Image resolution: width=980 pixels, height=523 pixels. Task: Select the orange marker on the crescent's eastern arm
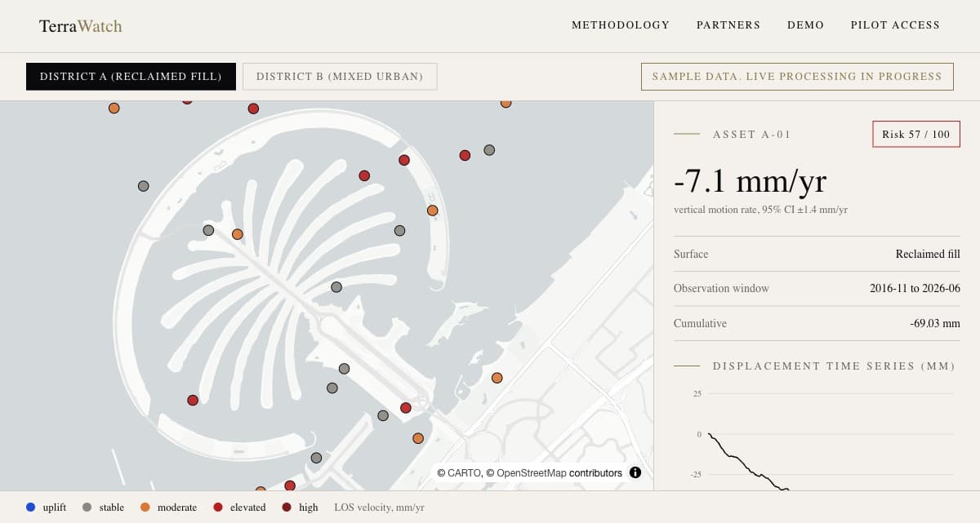(433, 211)
